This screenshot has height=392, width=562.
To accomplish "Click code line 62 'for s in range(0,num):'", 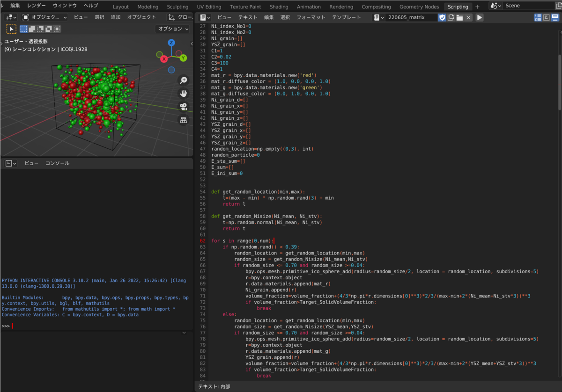I will point(242,241).
